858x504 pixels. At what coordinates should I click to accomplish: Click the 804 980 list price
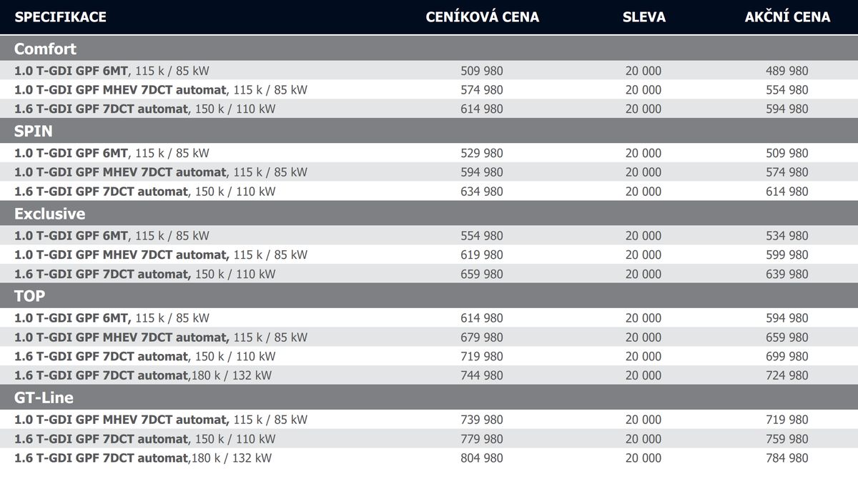[x=482, y=458]
